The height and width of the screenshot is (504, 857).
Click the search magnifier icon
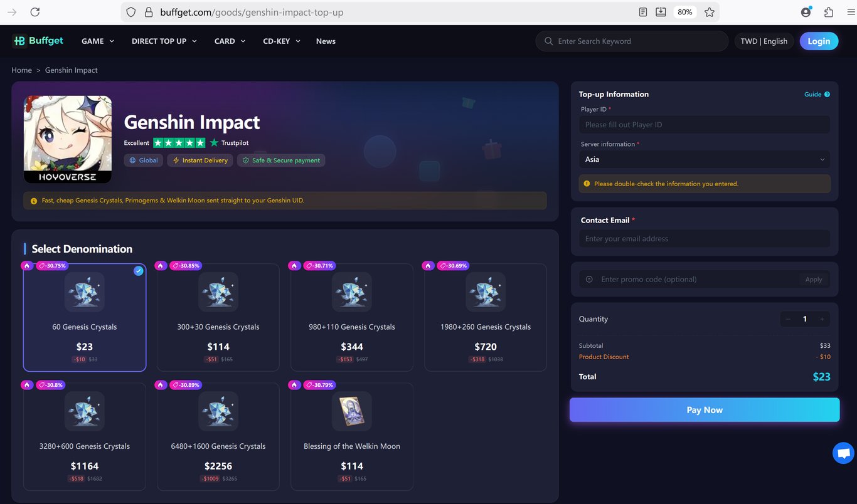click(549, 41)
